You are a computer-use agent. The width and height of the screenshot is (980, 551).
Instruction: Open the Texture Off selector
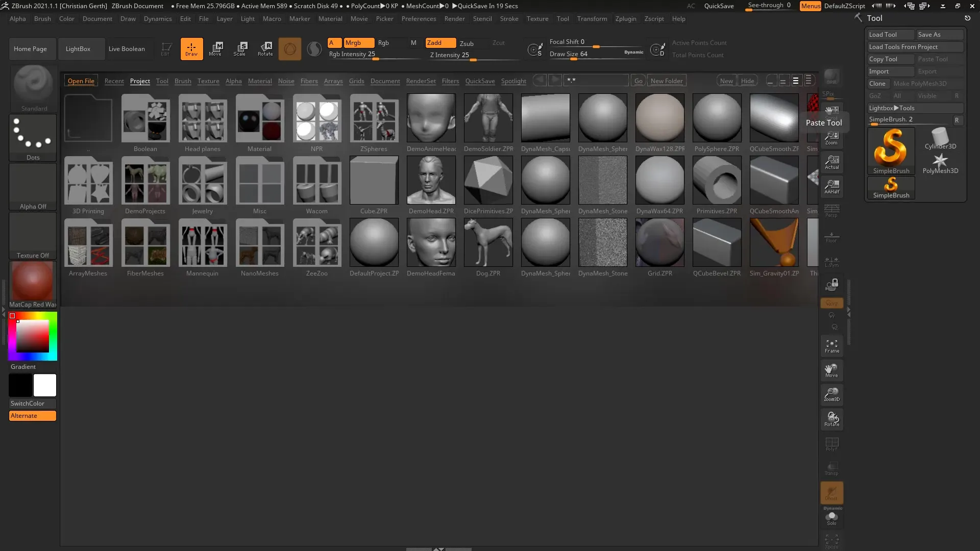tap(33, 235)
